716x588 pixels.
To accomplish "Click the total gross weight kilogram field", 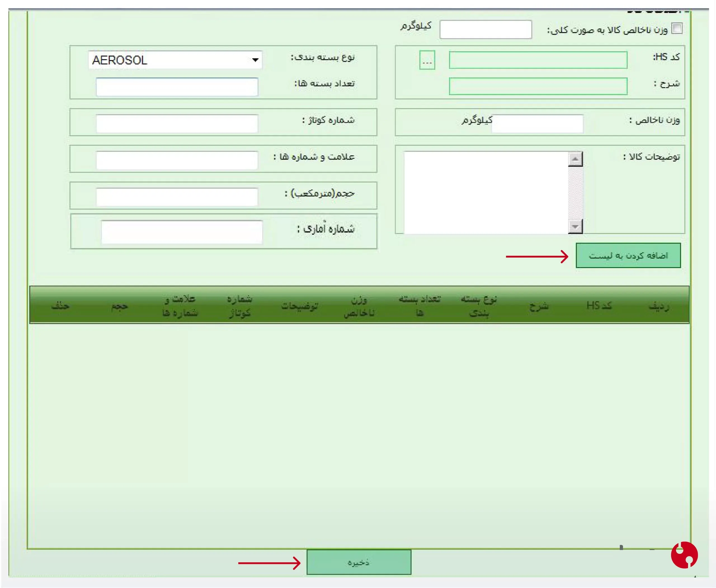I will click(x=486, y=29).
